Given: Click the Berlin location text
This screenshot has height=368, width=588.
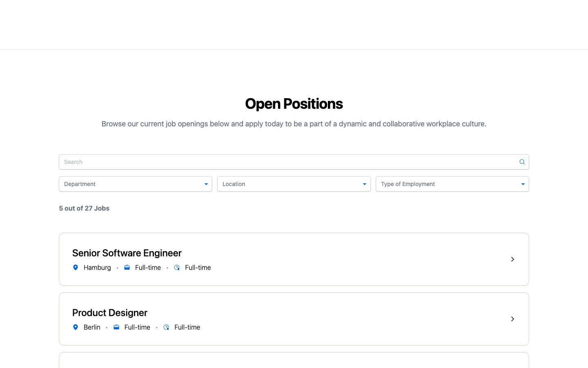Looking at the screenshot, I should click(92, 327).
